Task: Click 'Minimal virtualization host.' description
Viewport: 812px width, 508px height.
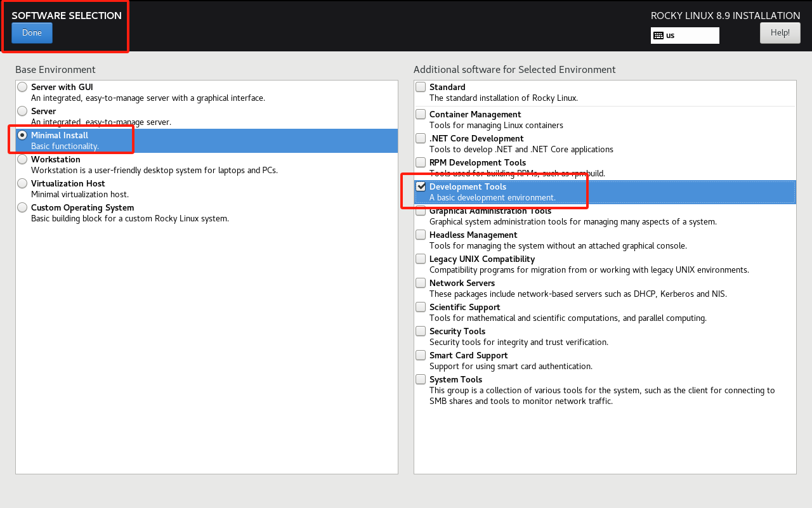Action: 80,195
